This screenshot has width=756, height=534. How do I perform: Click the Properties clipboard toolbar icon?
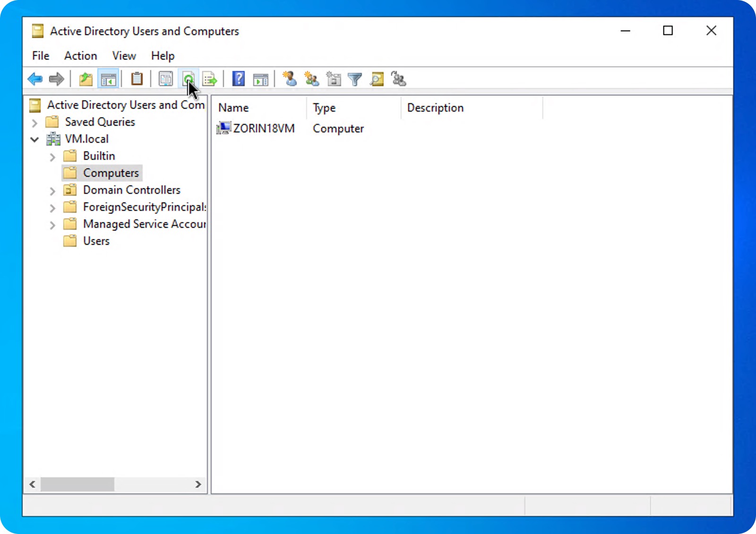pos(137,79)
